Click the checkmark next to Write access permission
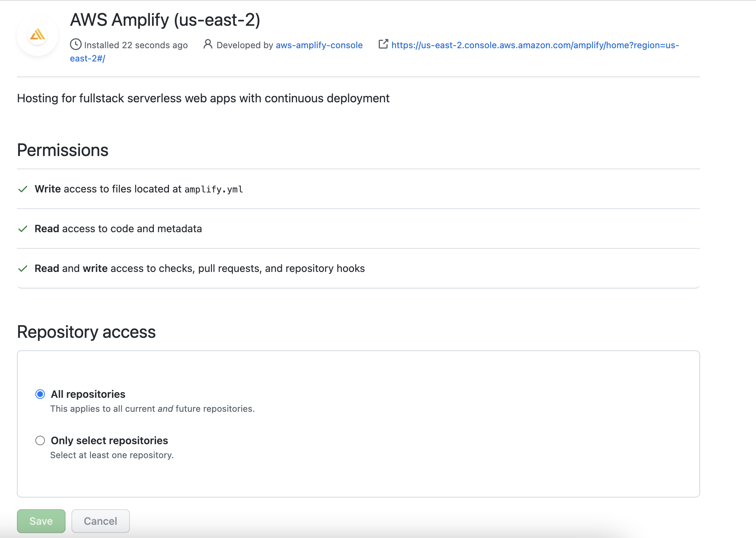This screenshot has width=756, height=538. tap(23, 189)
